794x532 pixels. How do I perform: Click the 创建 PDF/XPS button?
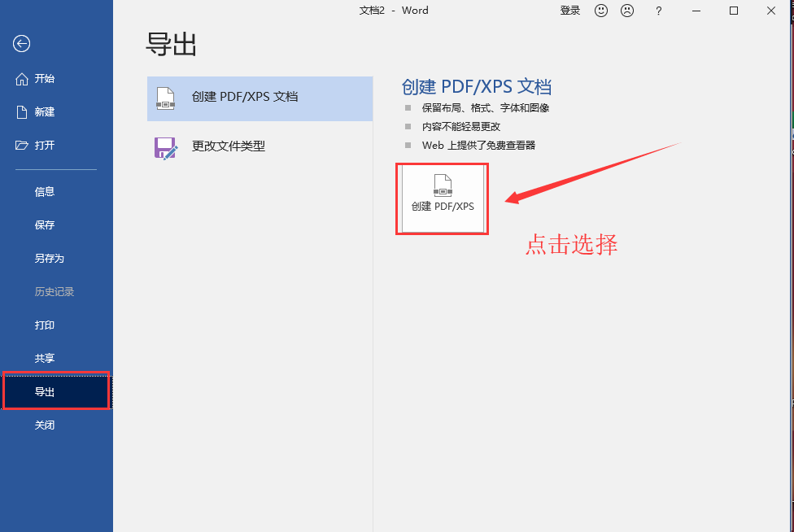[443, 199]
